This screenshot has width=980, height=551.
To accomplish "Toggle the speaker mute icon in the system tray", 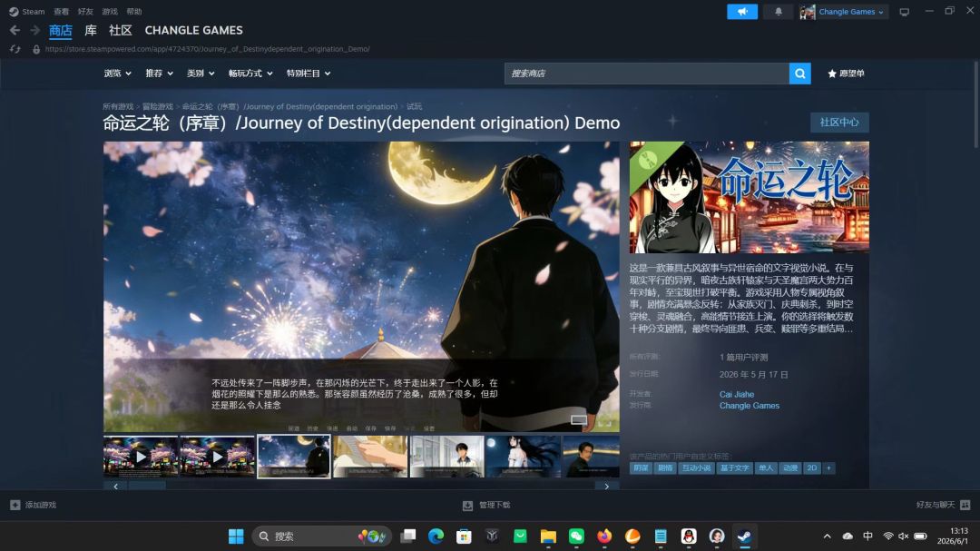I will click(x=903, y=536).
